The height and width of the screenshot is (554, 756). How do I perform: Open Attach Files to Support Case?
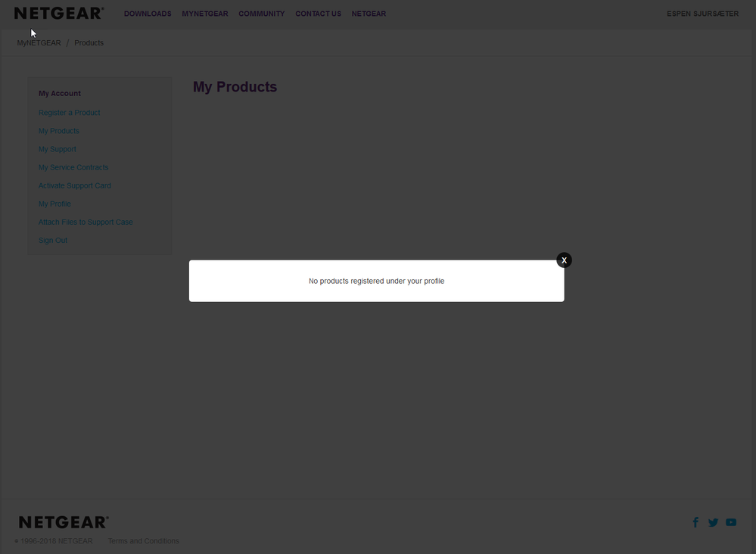86,223
